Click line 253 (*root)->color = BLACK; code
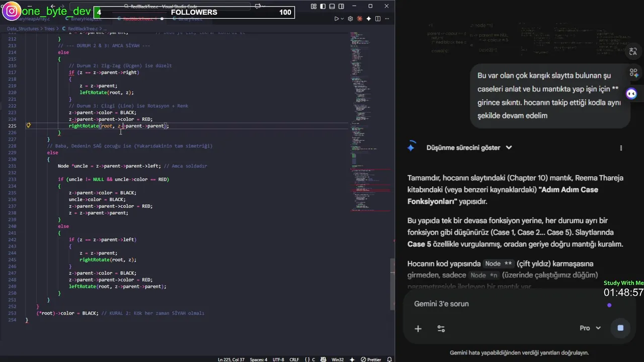This screenshot has width=644, height=362. coord(67,313)
